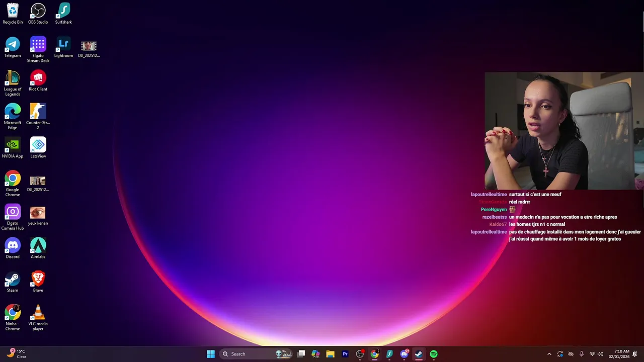Click PereNguyen's emote in chat
The image size is (644, 362).
click(x=512, y=210)
